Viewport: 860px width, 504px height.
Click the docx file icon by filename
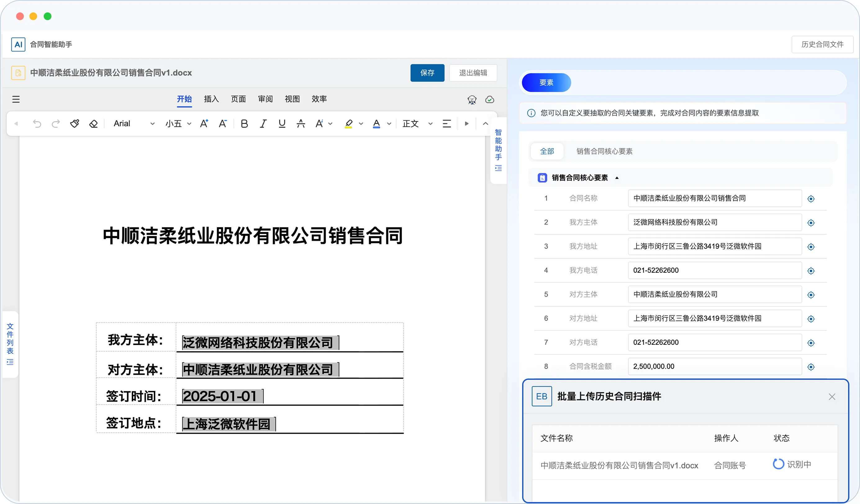coord(18,73)
